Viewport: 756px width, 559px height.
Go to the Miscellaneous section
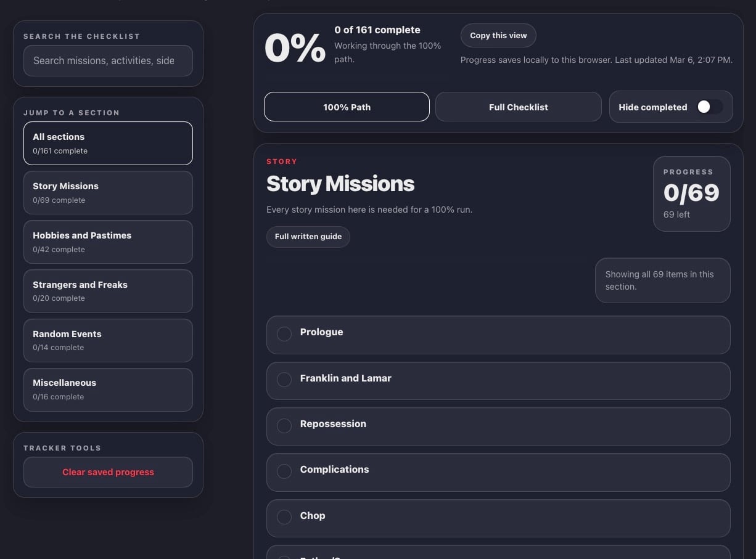(108, 390)
